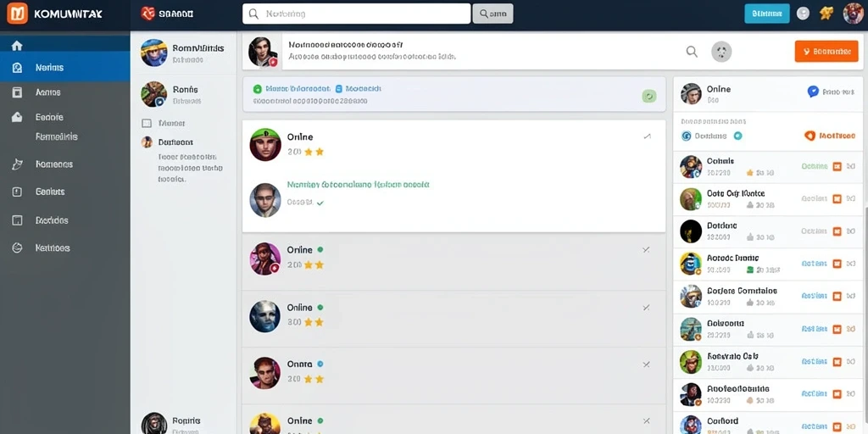Click the red heart logo in top bar
868x434 pixels.
(x=147, y=14)
